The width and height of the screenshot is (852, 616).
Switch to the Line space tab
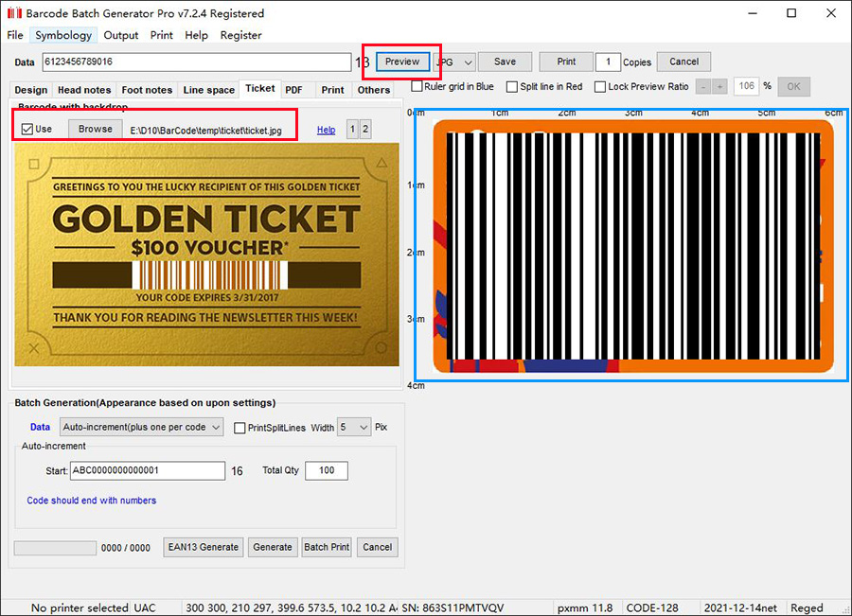pyautogui.click(x=208, y=90)
